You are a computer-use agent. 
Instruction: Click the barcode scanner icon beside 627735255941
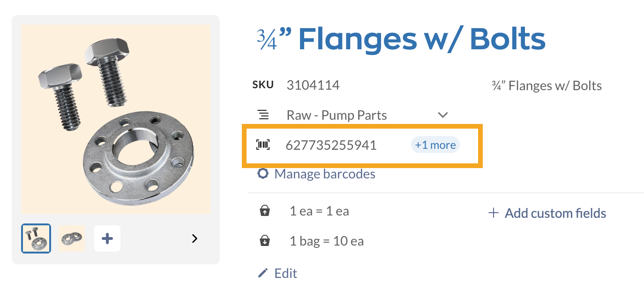pos(264,145)
